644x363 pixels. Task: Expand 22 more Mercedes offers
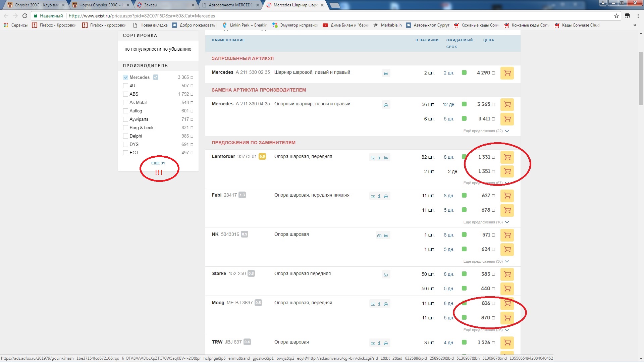tap(486, 131)
